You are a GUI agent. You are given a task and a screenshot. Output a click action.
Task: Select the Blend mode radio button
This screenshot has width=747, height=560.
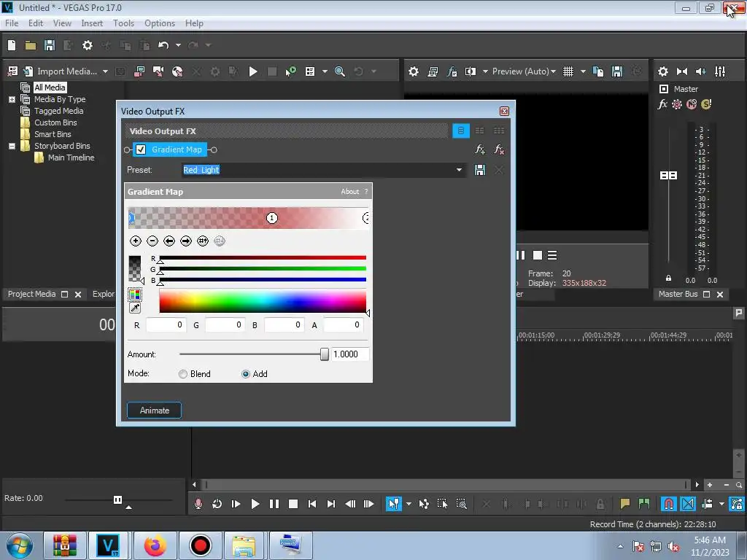pos(183,374)
